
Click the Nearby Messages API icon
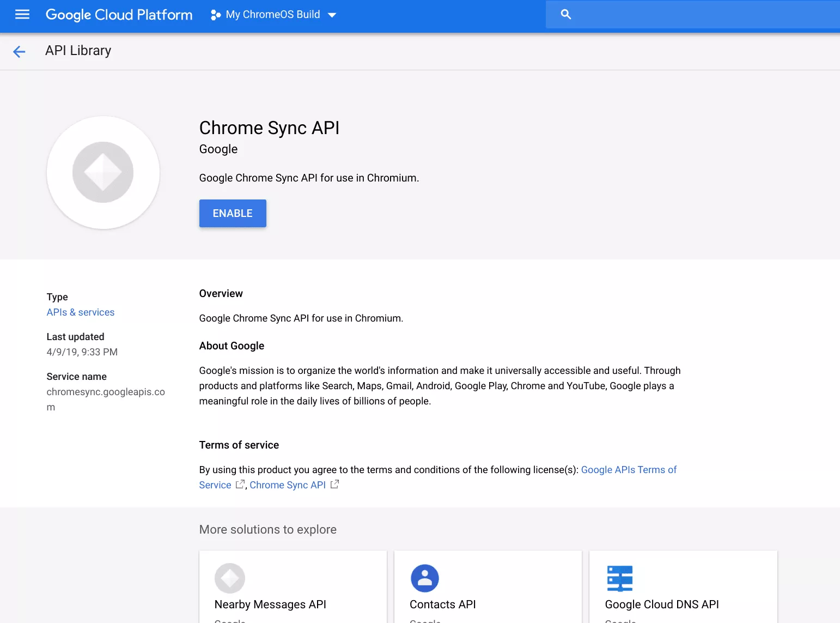click(230, 578)
